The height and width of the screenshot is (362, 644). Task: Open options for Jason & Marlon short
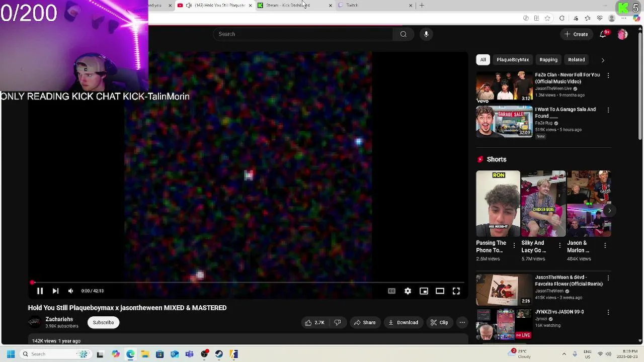(x=605, y=245)
